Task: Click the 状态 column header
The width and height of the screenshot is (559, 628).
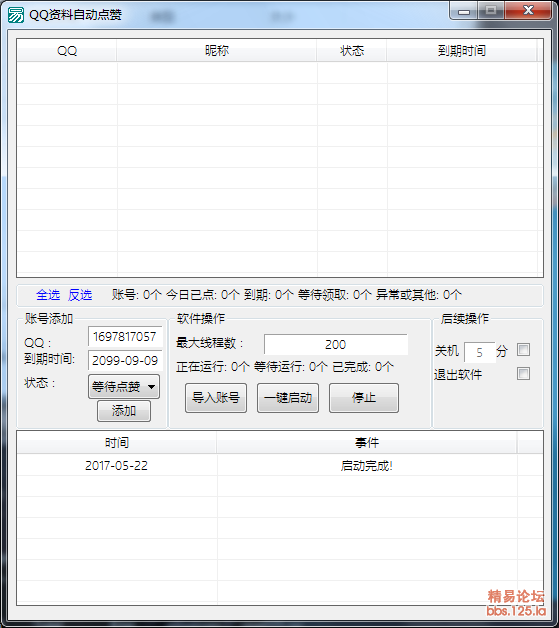Action: pos(352,50)
